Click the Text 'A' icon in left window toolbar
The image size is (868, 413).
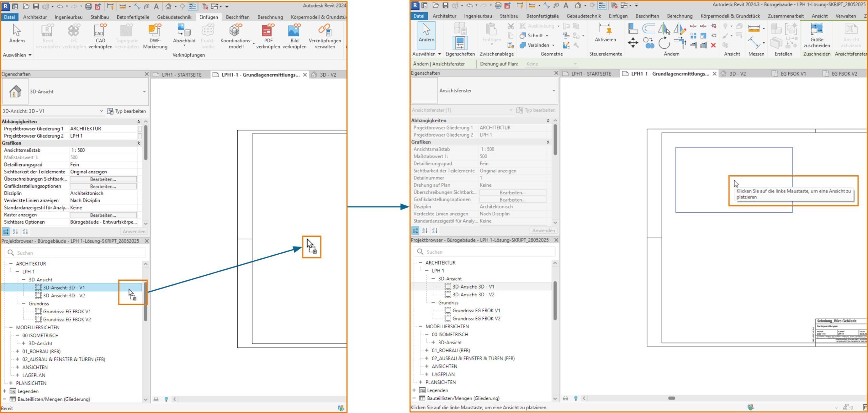click(x=156, y=6)
